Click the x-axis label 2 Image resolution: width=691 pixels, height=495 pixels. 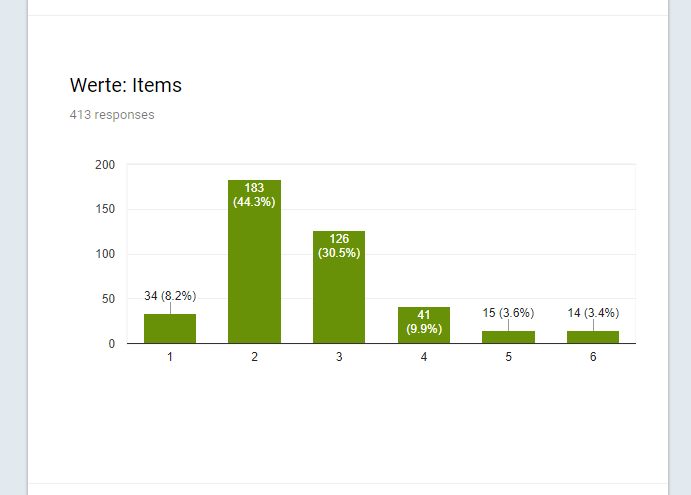tap(254, 357)
